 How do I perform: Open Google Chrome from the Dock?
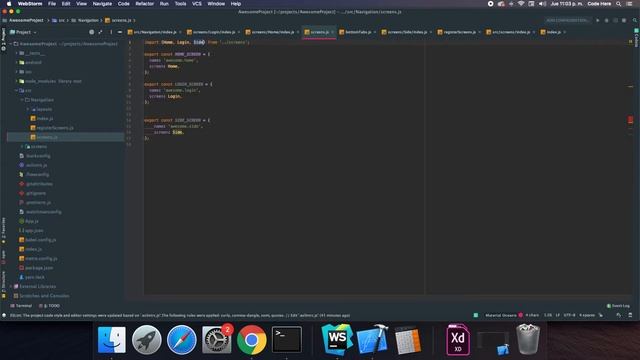click(252, 340)
